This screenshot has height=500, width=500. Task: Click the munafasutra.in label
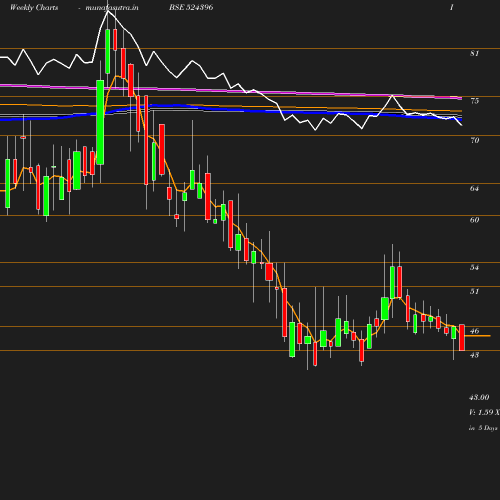[x=112, y=7]
